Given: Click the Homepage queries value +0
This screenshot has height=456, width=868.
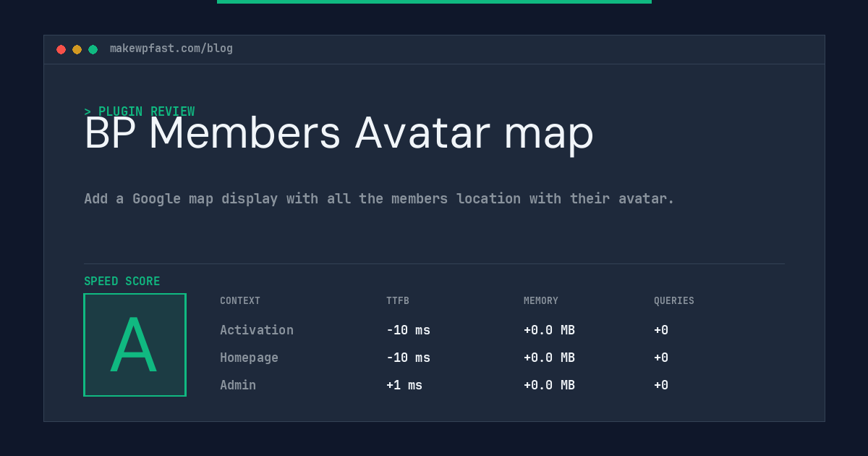Looking at the screenshot, I should point(661,358).
